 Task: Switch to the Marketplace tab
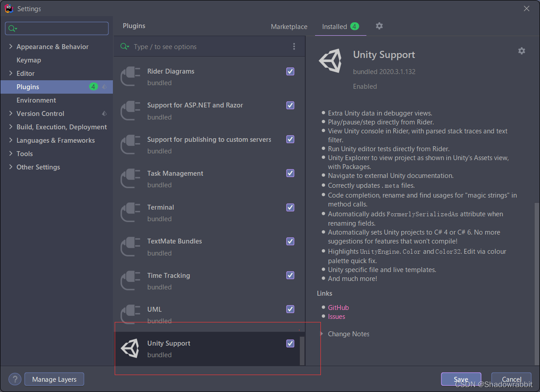point(289,27)
